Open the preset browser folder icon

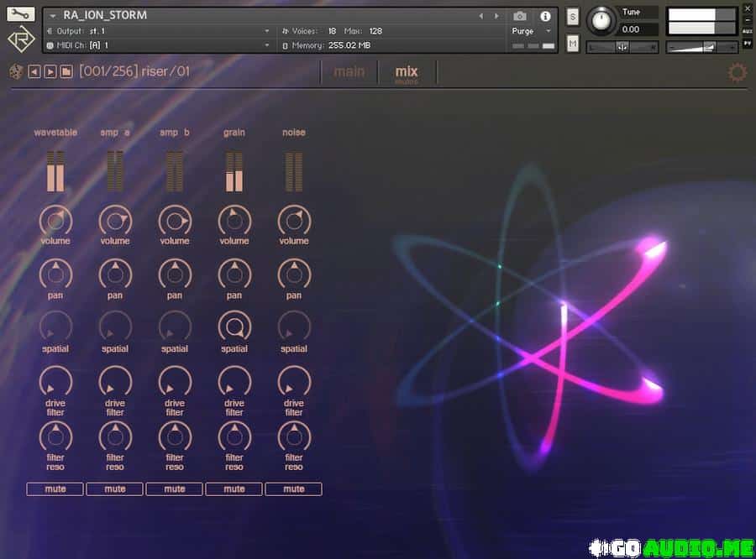click(66, 72)
